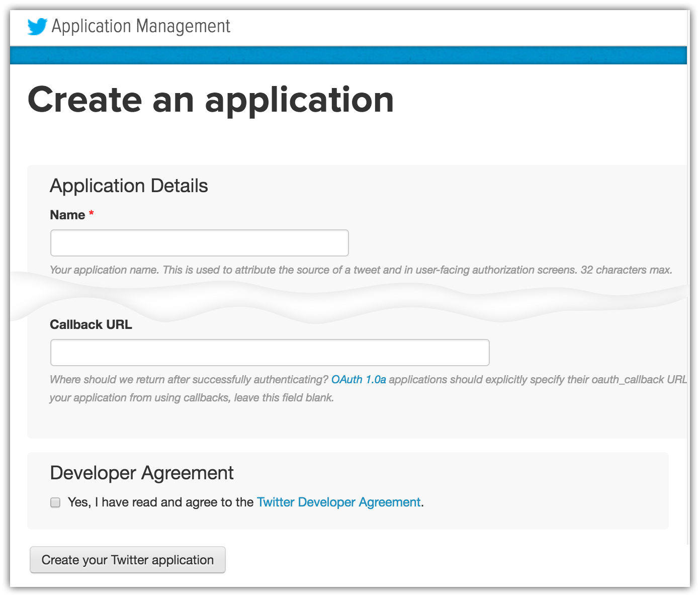This screenshot has width=700, height=597.
Task: Click the 'Application Details' section heading
Action: tap(129, 186)
